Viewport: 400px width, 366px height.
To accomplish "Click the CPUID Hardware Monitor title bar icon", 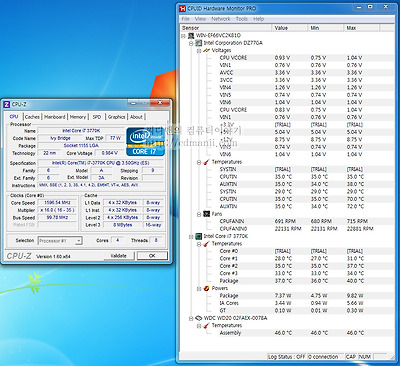I will 182,8.
